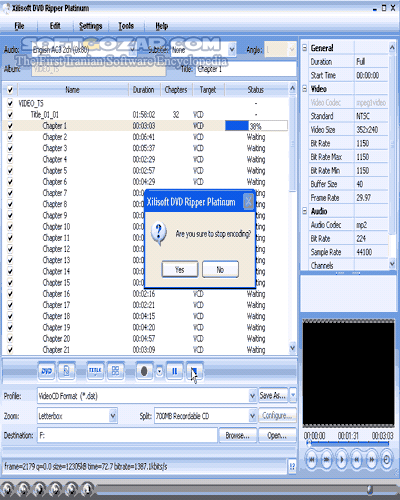Open the Tools menu
The height and width of the screenshot is (500, 400).
coord(126,26)
